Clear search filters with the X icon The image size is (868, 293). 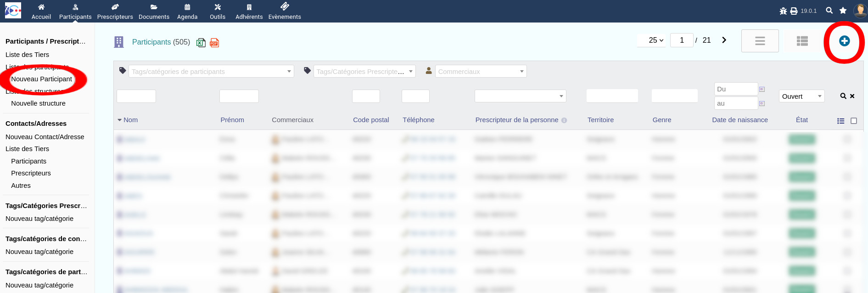852,96
